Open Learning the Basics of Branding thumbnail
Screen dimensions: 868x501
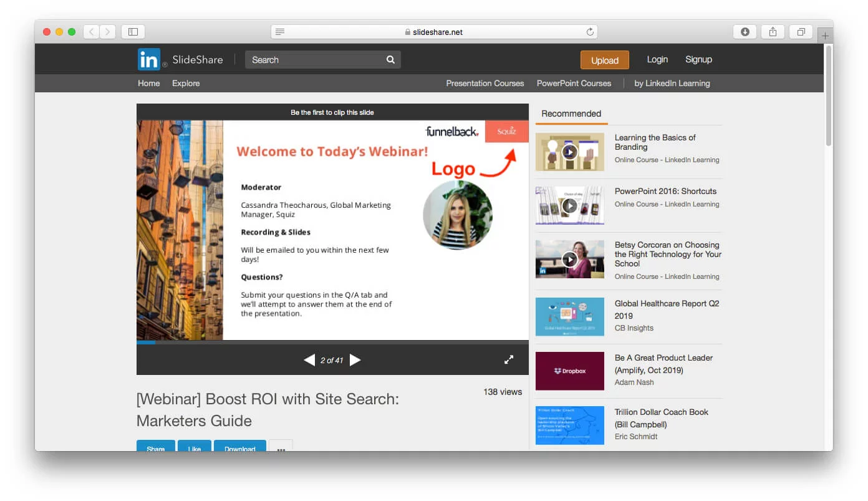tap(570, 152)
